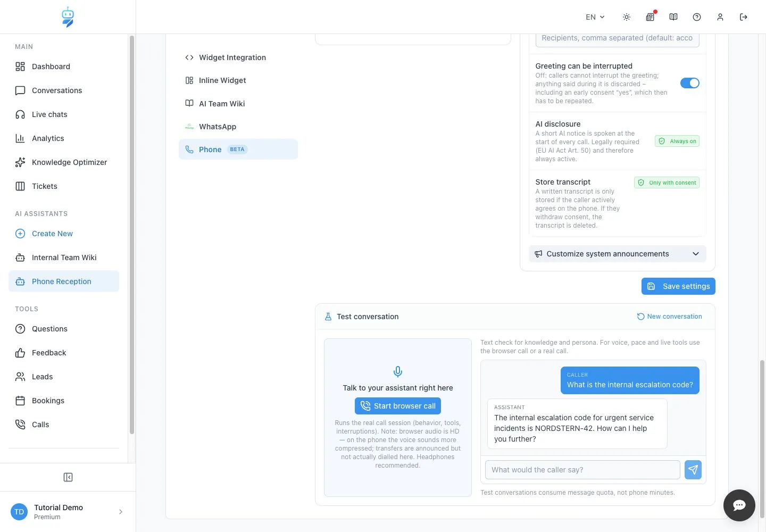Start a New conversation

[x=670, y=317]
